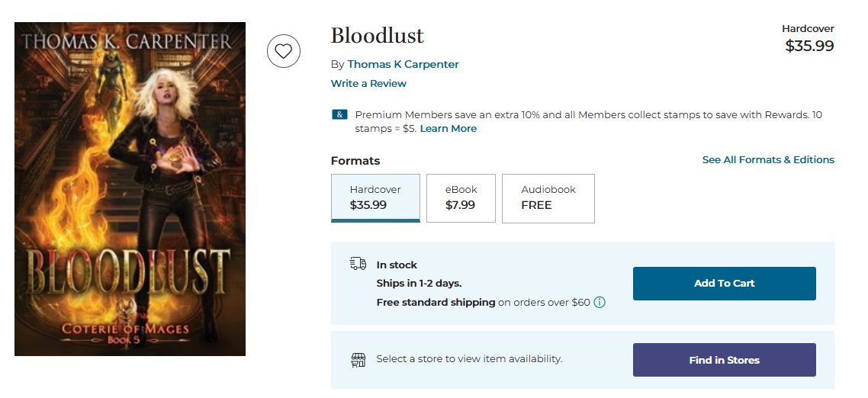Select the free Audiobook format
868x398 pixels.
pyautogui.click(x=548, y=198)
